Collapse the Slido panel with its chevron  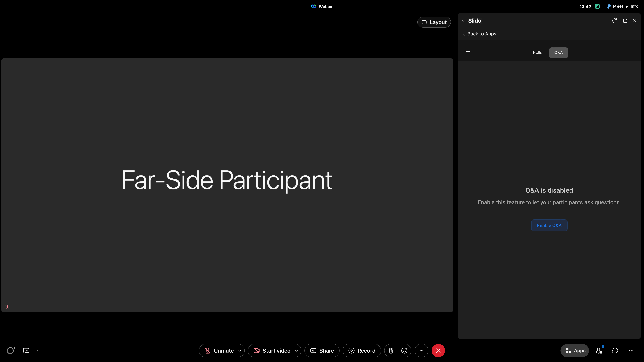(464, 21)
